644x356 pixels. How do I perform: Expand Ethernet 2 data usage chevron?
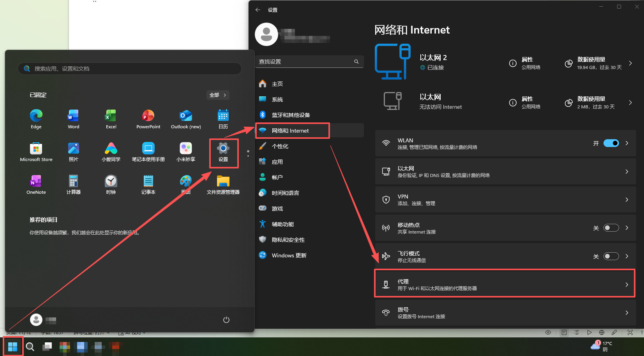(x=630, y=63)
